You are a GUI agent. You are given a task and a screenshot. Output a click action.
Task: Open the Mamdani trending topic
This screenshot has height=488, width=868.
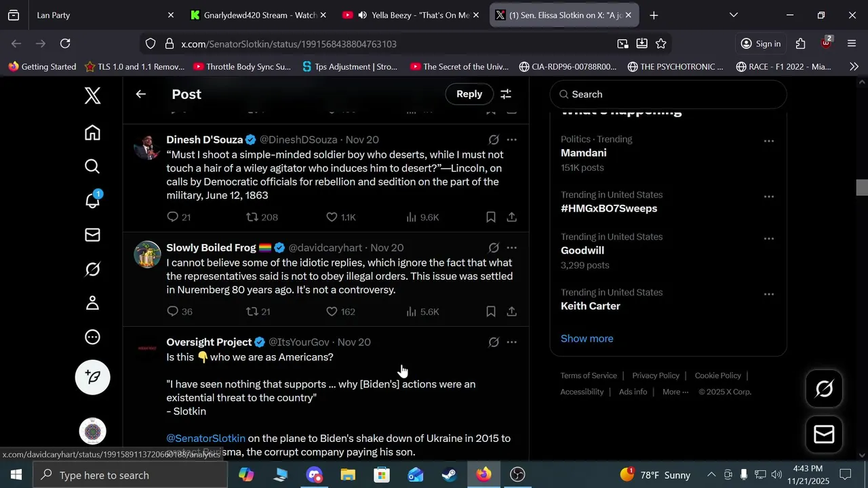(x=584, y=153)
